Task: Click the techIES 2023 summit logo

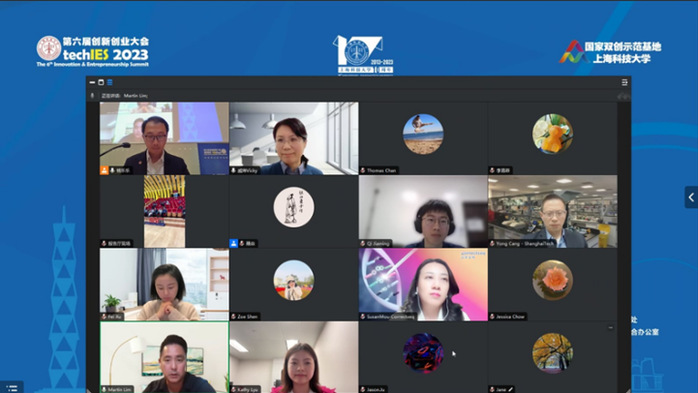Action: click(x=93, y=52)
